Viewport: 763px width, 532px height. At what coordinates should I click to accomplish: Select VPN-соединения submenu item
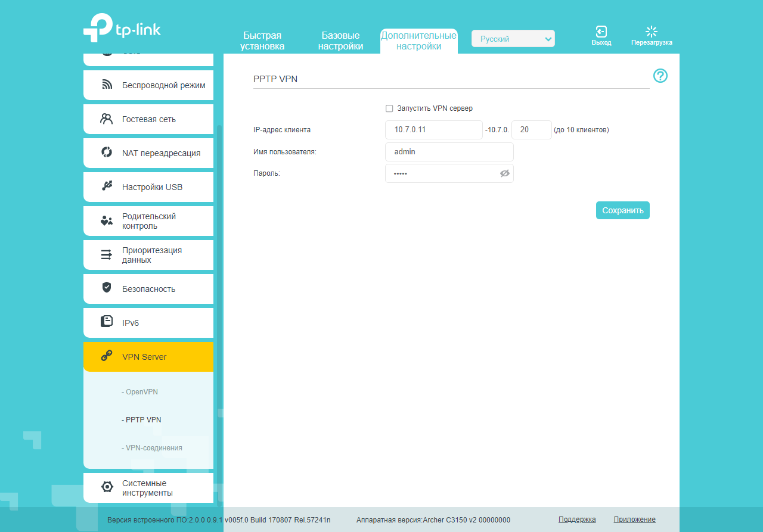152,448
